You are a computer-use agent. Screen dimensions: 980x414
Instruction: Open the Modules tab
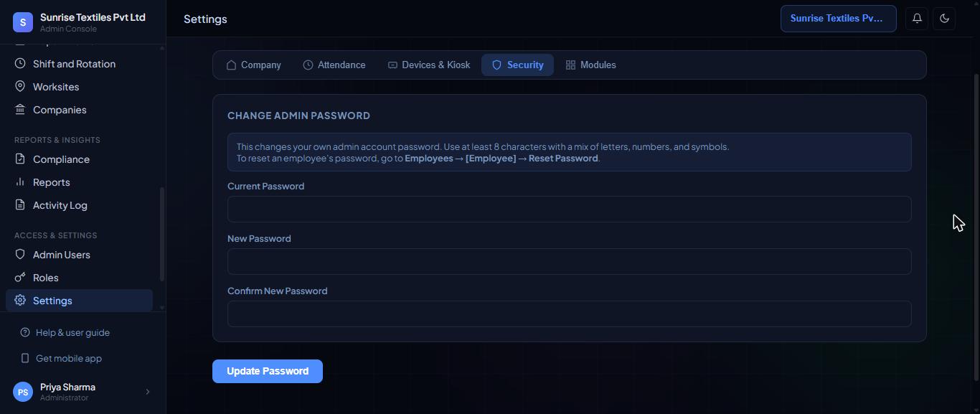pyautogui.click(x=590, y=65)
